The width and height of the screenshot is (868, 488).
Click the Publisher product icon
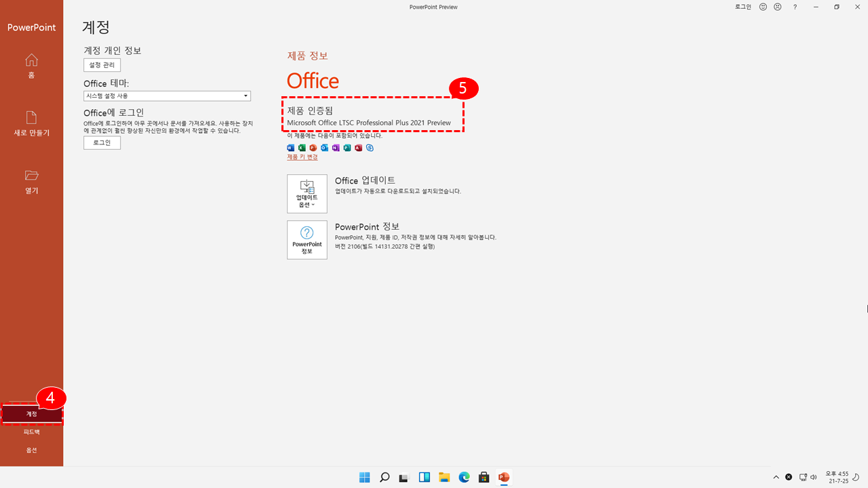[347, 148]
